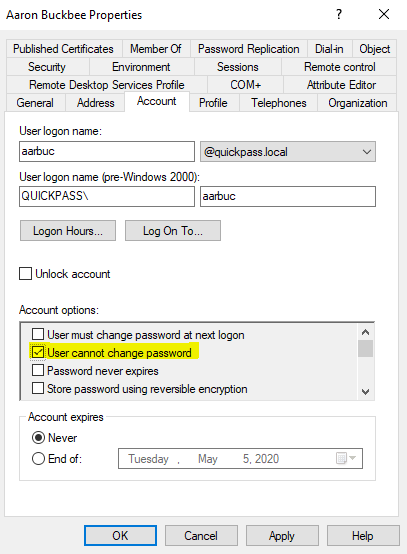Uncheck User cannot change password
Image resolution: width=407 pixels, height=554 pixels.
tap(38, 352)
